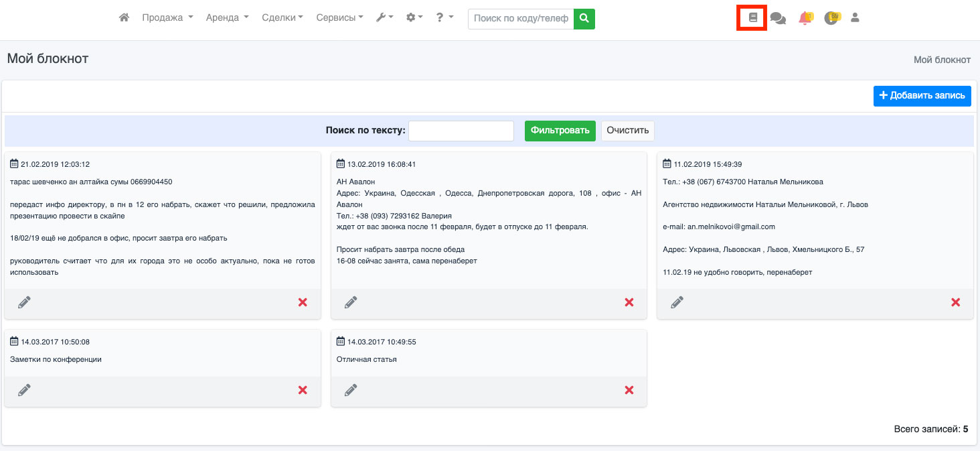Image resolution: width=980 pixels, height=451 pixels.
Task: Open the notifications bell icon
Action: click(805, 19)
